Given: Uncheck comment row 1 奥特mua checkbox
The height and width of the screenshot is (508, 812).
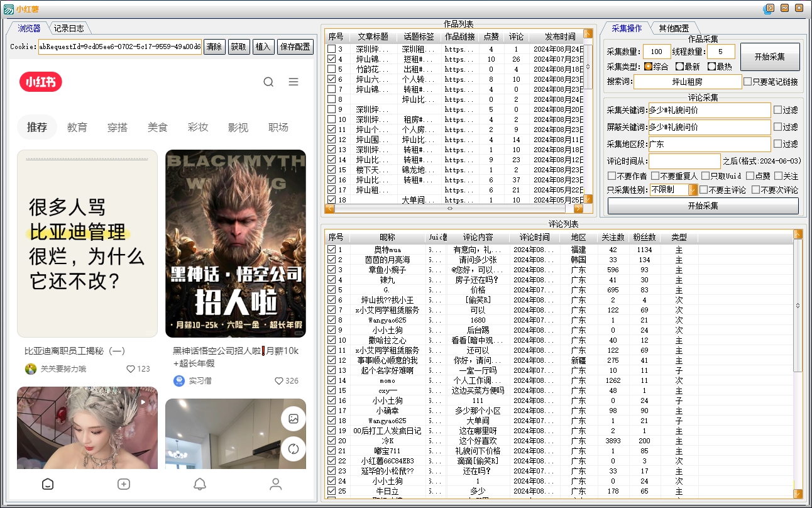Looking at the screenshot, I should point(331,250).
